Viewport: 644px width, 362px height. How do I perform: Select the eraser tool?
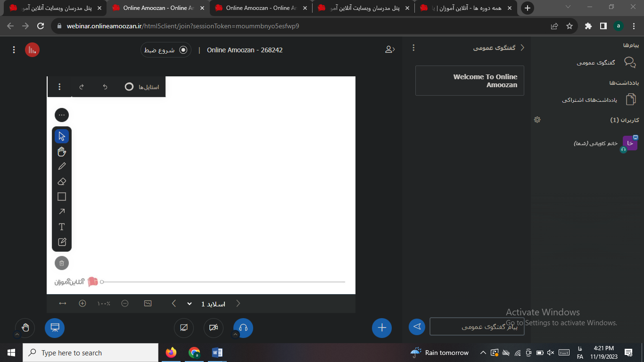(62, 181)
